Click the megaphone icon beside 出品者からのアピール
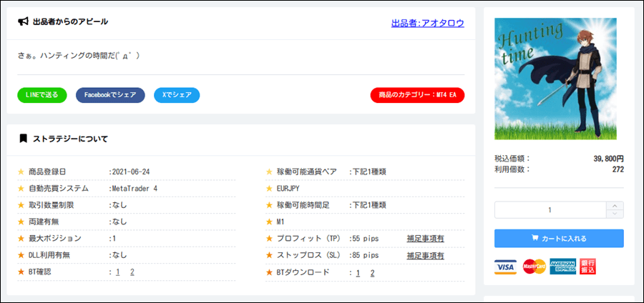This screenshot has width=644, height=303. [x=23, y=21]
